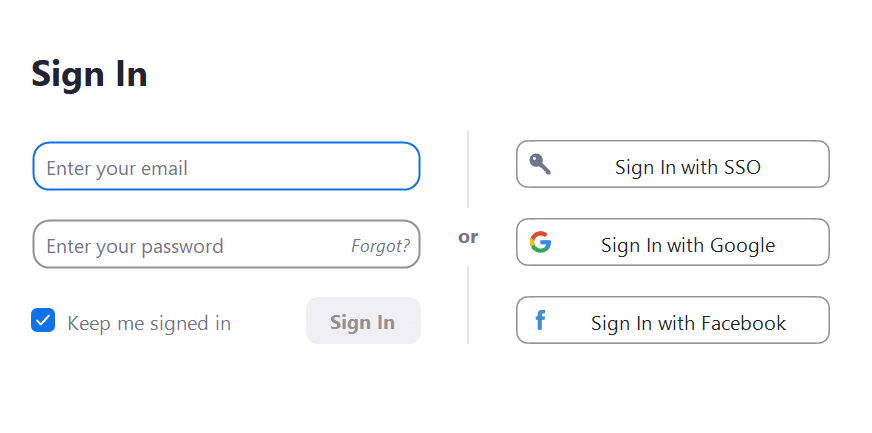Open the Forgot? password link

380,246
